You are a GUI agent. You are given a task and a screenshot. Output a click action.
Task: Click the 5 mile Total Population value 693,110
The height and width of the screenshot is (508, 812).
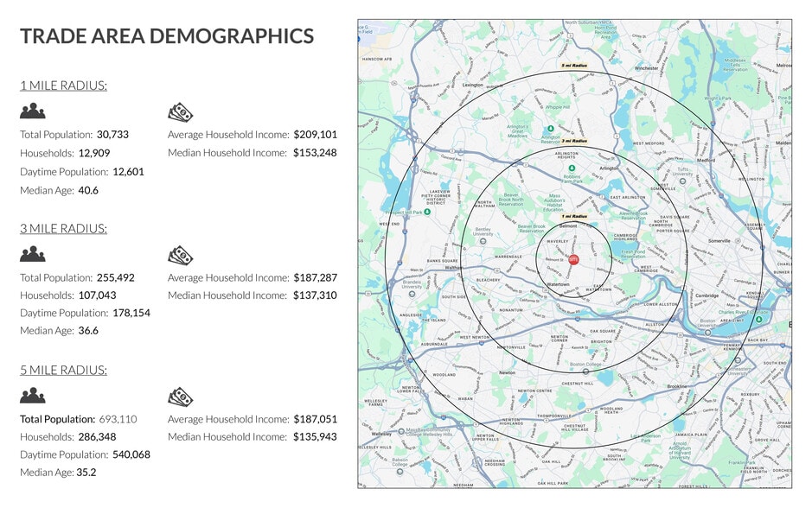[118, 420]
